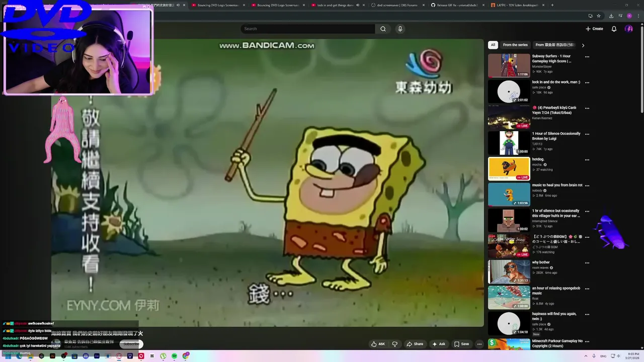Open options for hotdog. video
Viewport: 644px width, 362px height.
pos(587,160)
